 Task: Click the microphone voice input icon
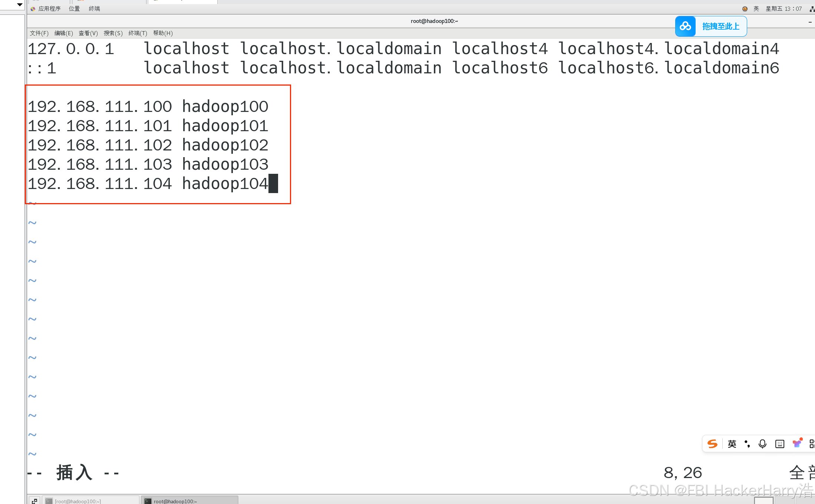(x=762, y=444)
